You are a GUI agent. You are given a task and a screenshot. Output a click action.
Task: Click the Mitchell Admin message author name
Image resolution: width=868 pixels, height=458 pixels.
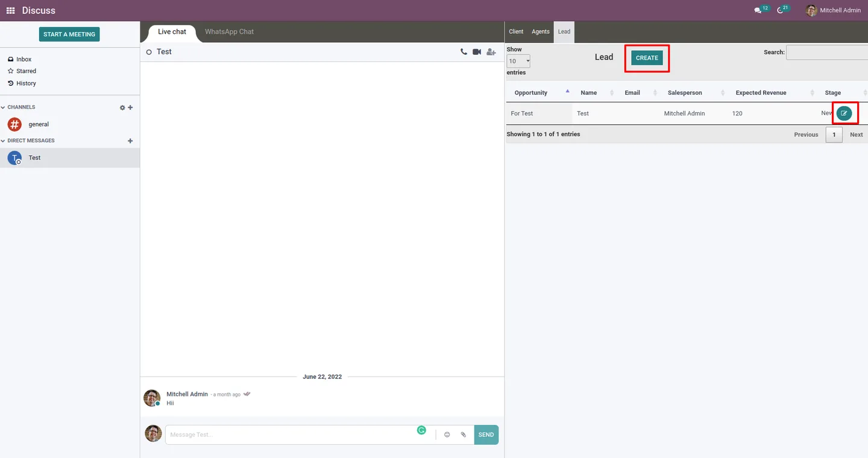pyautogui.click(x=187, y=394)
